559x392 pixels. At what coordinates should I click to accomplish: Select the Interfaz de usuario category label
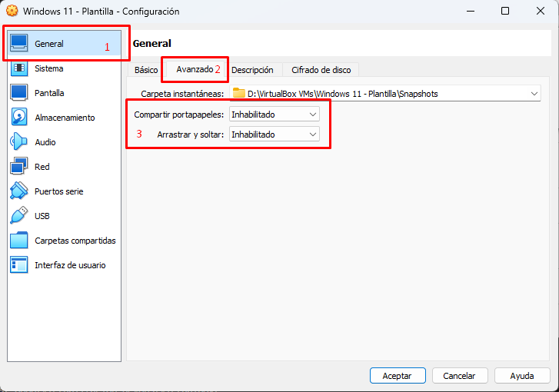click(x=70, y=265)
